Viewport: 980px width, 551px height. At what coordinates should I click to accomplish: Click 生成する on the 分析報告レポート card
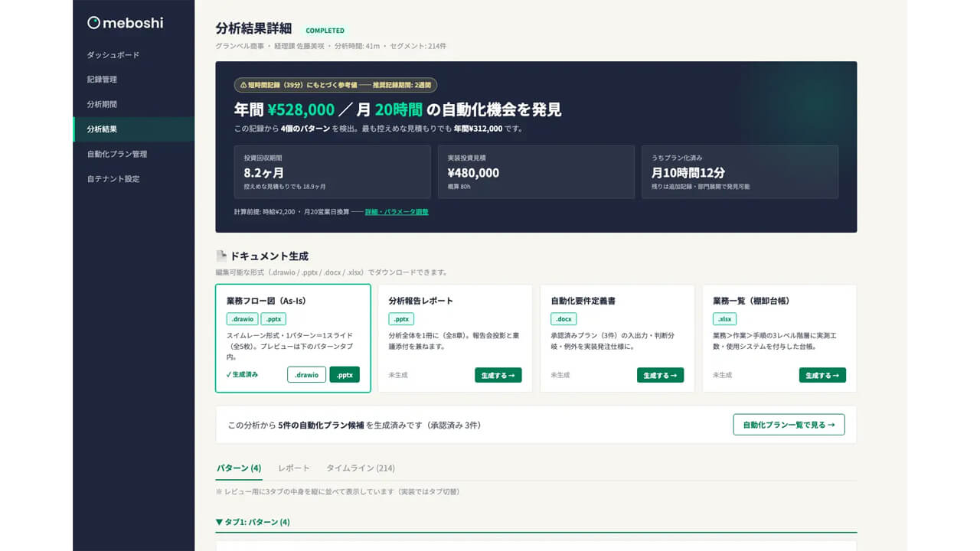click(x=498, y=375)
